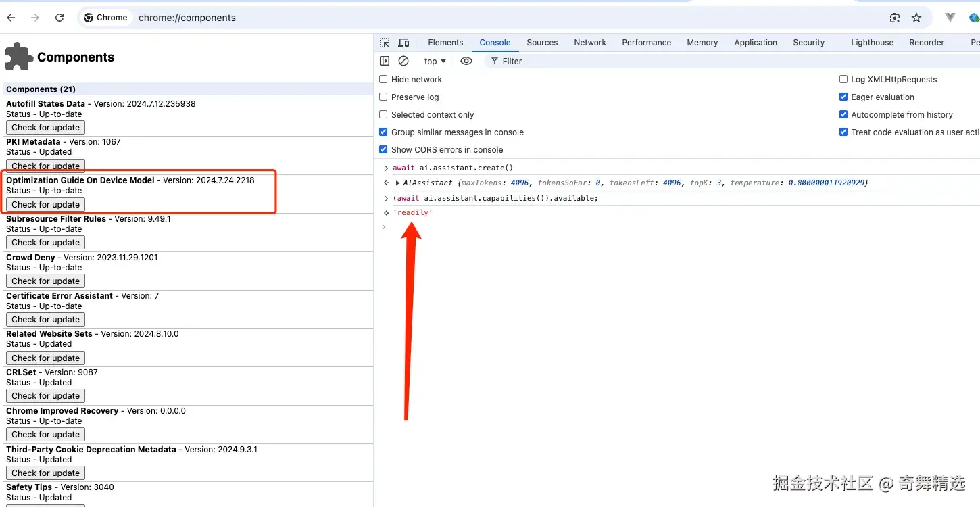Open the Network tab
The image size is (980, 507).
[590, 42]
